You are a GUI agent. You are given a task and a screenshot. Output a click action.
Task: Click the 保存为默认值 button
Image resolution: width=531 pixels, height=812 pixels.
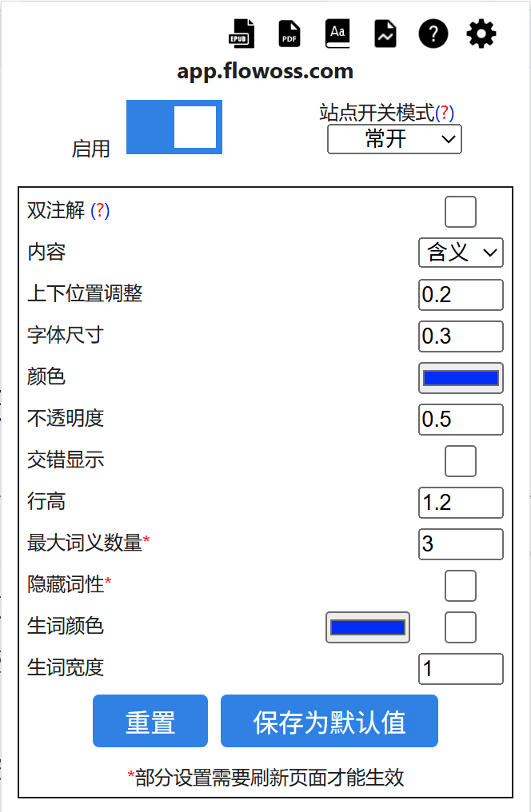pyautogui.click(x=329, y=721)
